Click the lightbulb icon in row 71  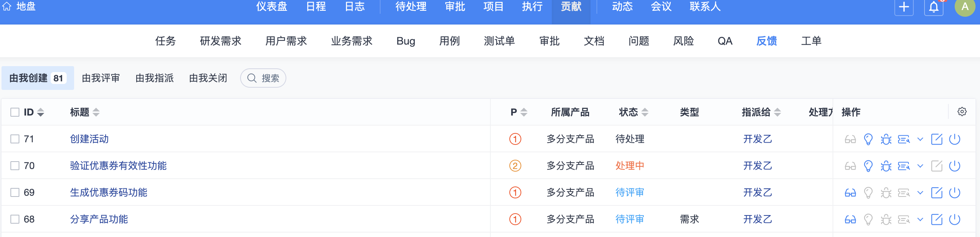click(x=868, y=139)
